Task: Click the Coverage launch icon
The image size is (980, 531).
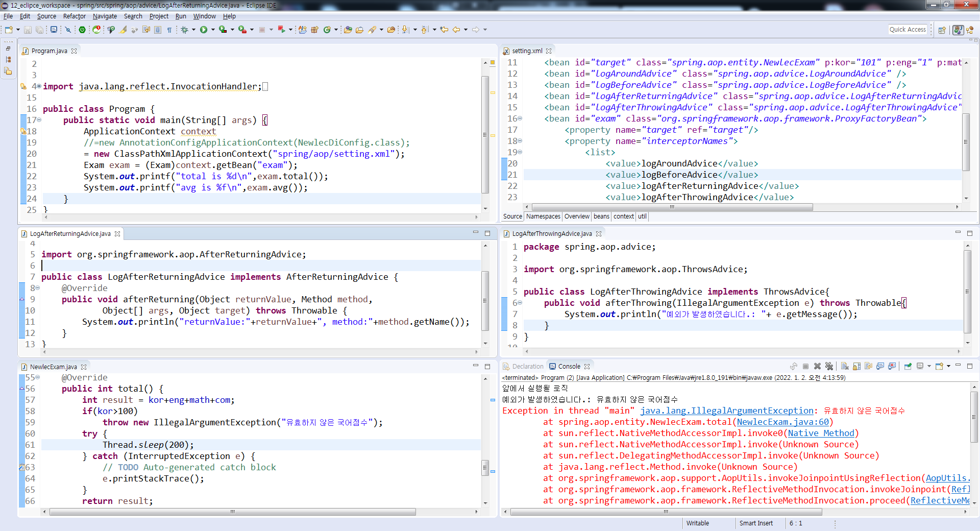Action: pos(223,30)
